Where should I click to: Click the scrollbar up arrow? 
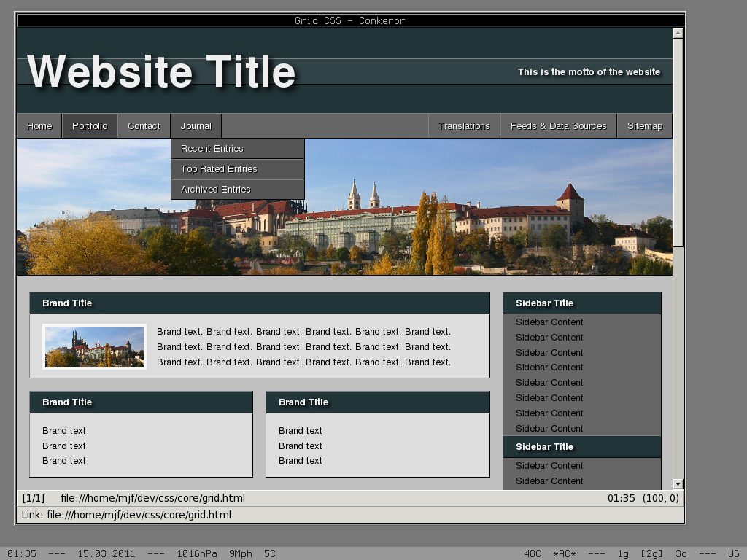(678, 33)
